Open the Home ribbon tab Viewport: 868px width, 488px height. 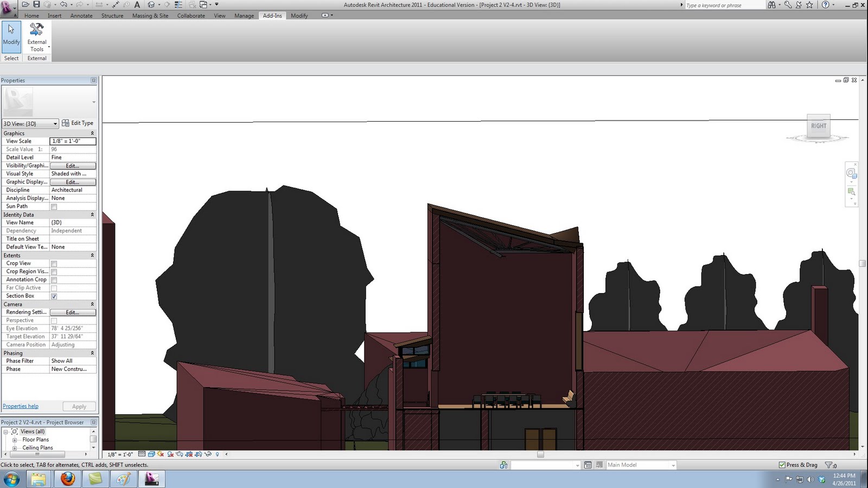click(x=31, y=16)
